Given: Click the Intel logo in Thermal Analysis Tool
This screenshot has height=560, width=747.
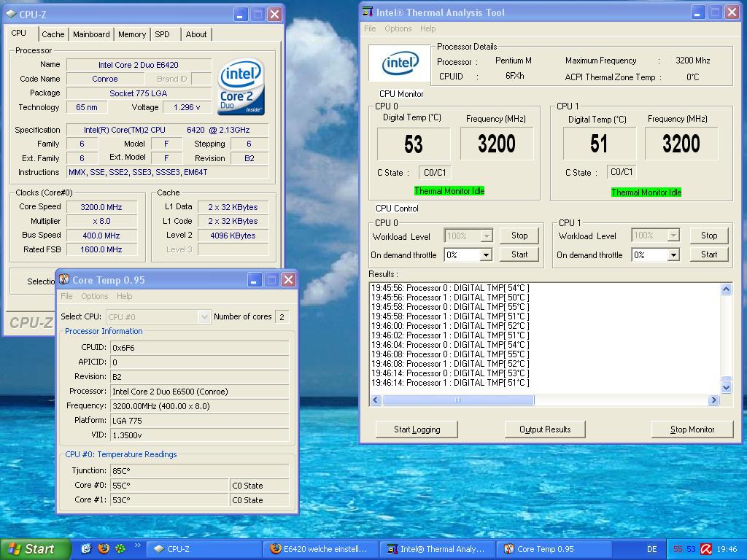Looking at the screenshot, I should pos(400,63).
